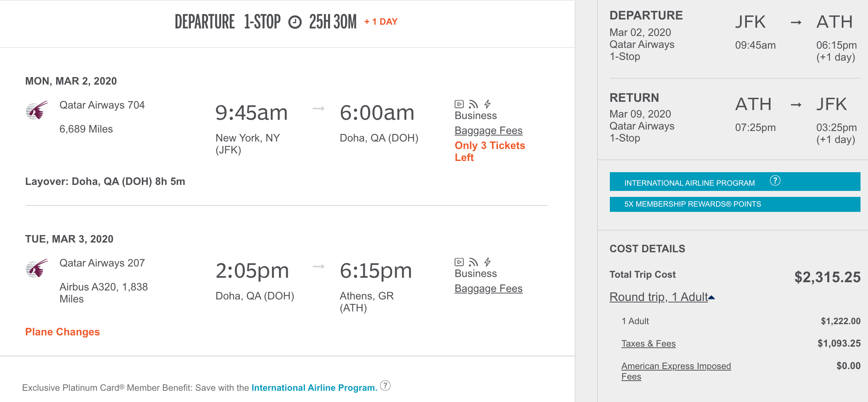Viewport: 868px width, 402px height.
Task: Click the Qatar Airways 207 airline logo
Action: click(37, 268)
